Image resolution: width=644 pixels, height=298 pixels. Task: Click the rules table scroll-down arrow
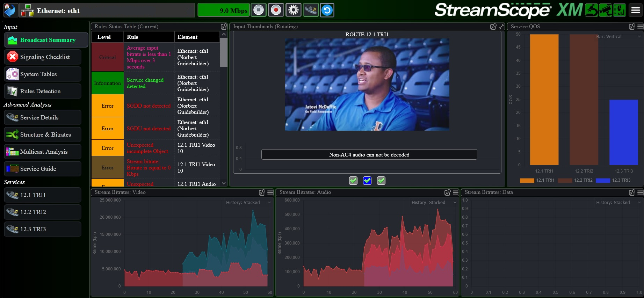click(224, 183)
